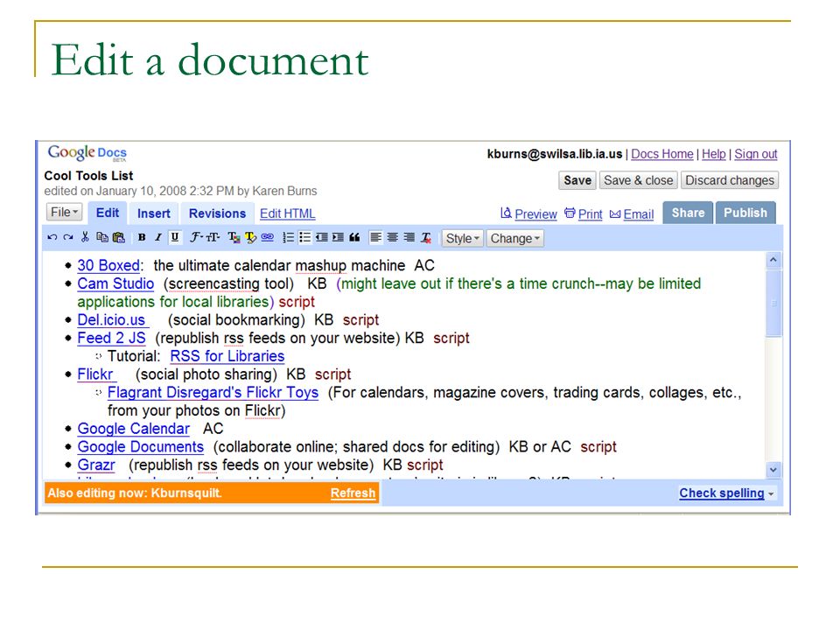Toggle the bulleted list button

[304, 237]
